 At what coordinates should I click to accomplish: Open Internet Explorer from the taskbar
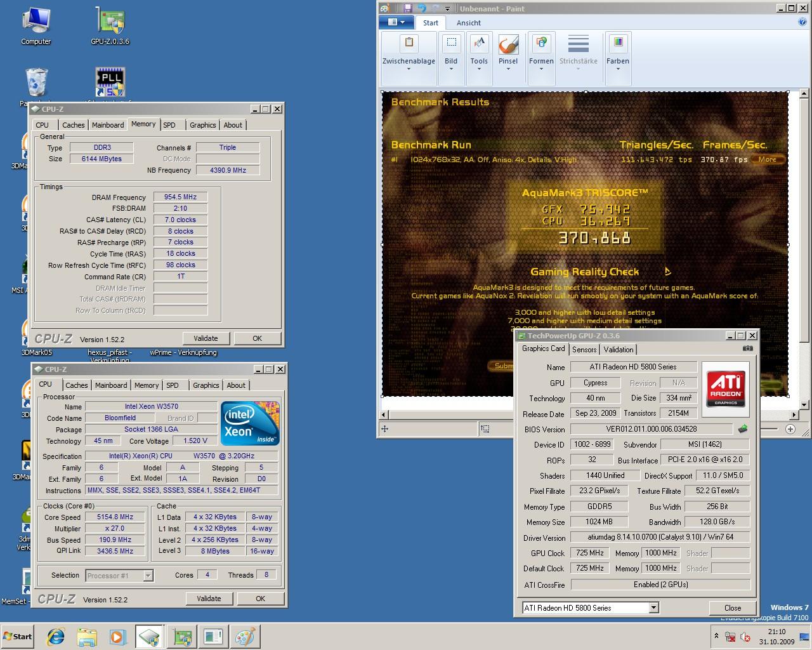[x=56, y=637]
